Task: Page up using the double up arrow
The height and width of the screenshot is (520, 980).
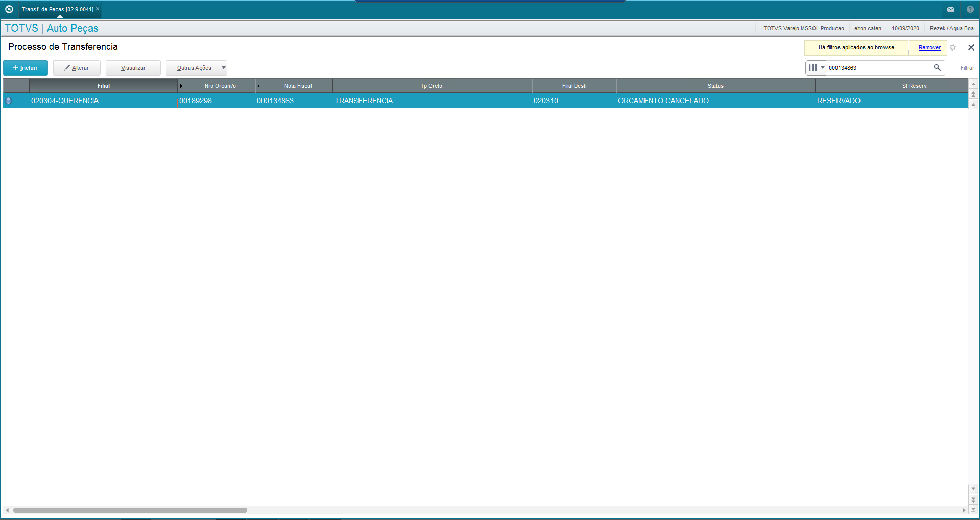Action: (973, 94)
